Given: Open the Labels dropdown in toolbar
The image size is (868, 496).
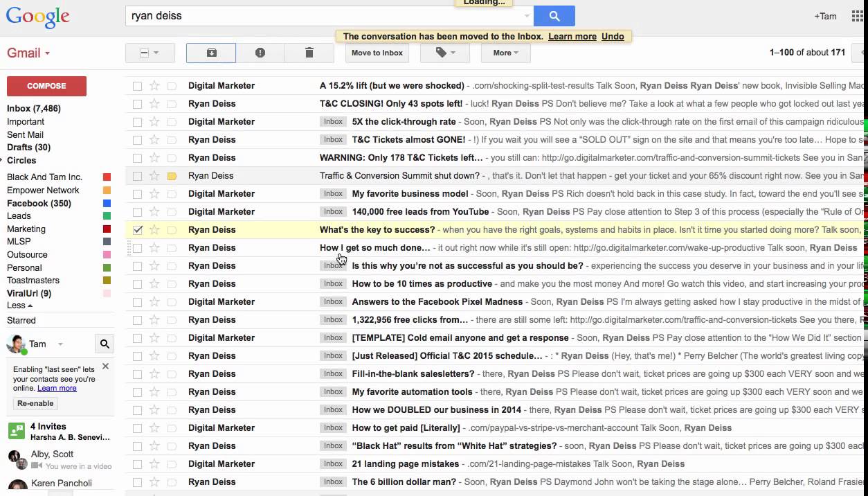Looking at the screenshot, I should coord(445,53).
